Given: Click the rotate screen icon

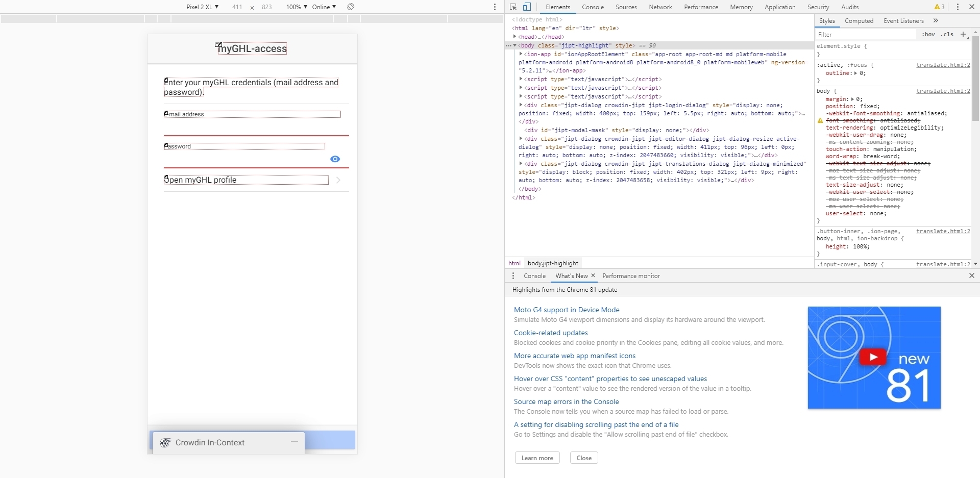Looking at the screenshot, I should pyautogui.click(x=351, y=7).
